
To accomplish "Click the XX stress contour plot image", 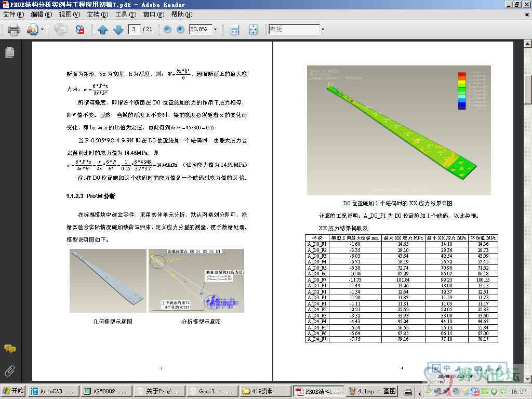I will pyautogui.click(x=398, y=130).
